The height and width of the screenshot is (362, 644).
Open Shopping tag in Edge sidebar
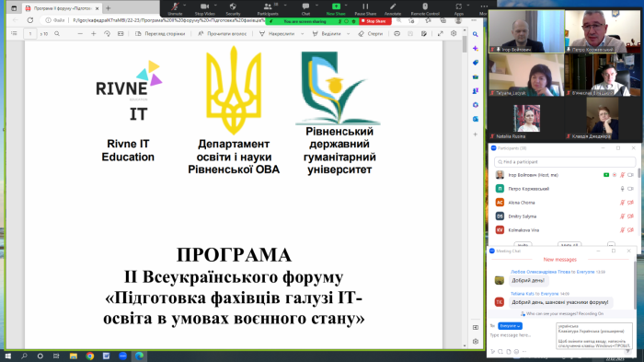point(476,63)
